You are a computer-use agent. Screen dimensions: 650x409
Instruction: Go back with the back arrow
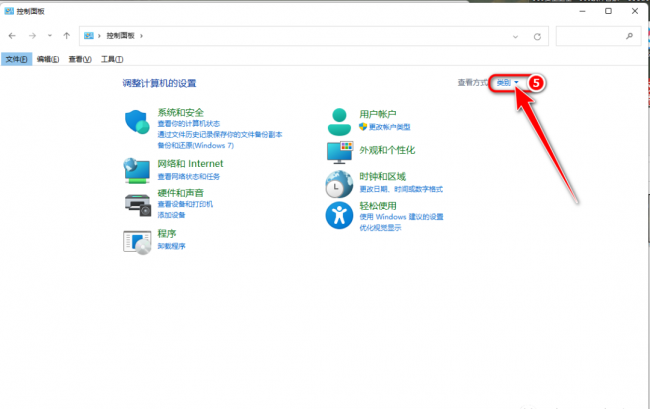click(x=12, y=36)
